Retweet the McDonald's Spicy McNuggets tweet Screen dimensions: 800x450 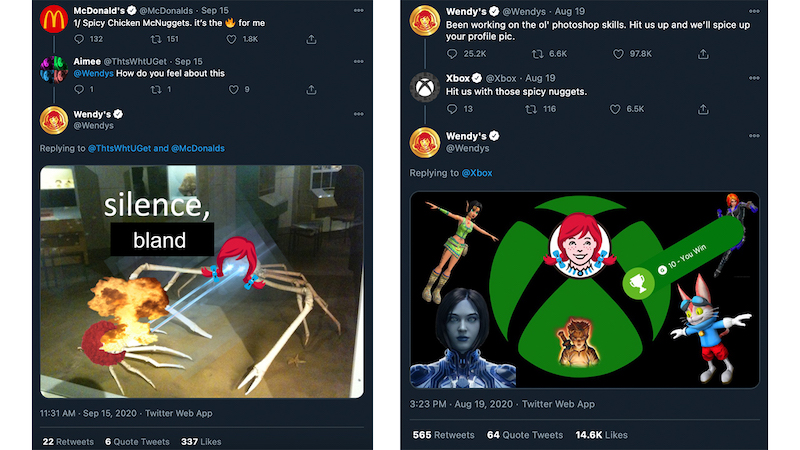156,39
